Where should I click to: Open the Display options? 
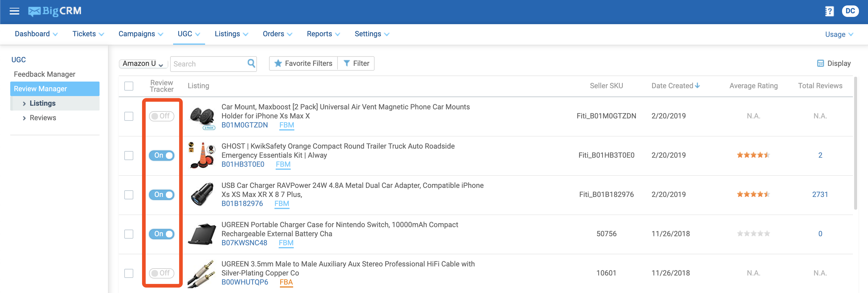tap(834, 63)
